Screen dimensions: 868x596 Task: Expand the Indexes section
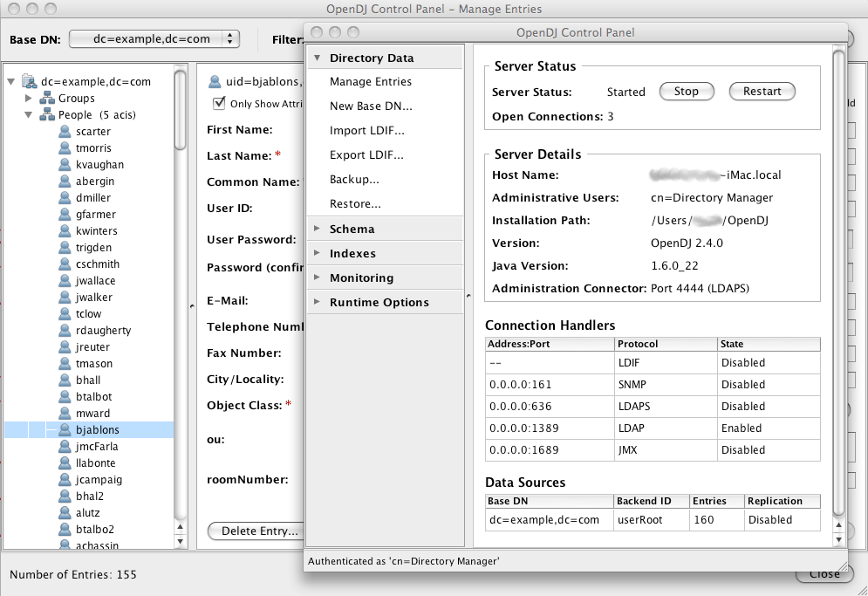click(318, 252)
